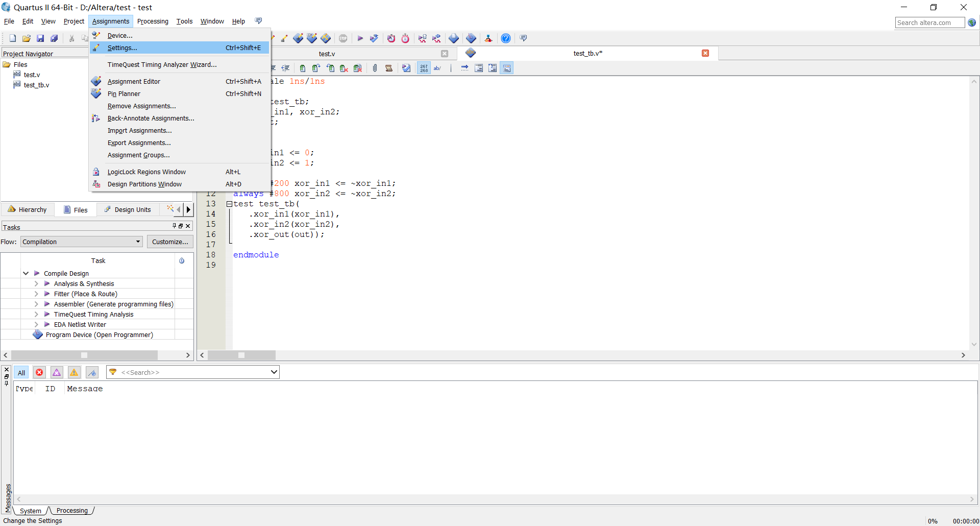Open the Programmer tool icon
980x526 pixels.
(x=471, y=38)
